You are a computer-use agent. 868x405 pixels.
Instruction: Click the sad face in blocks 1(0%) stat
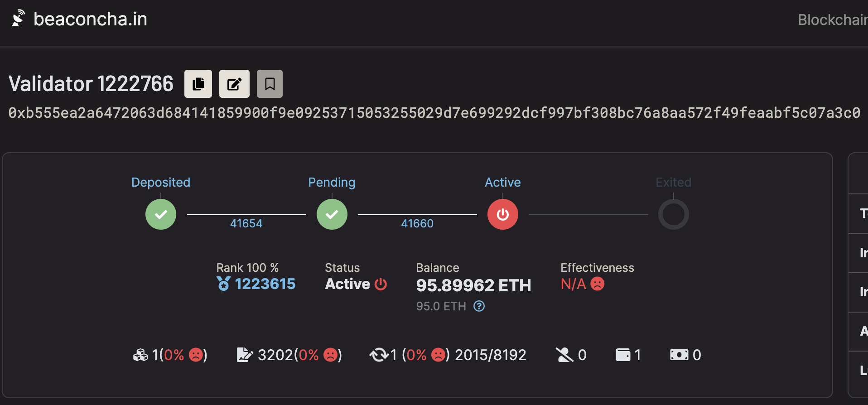(x=196, y=355)
